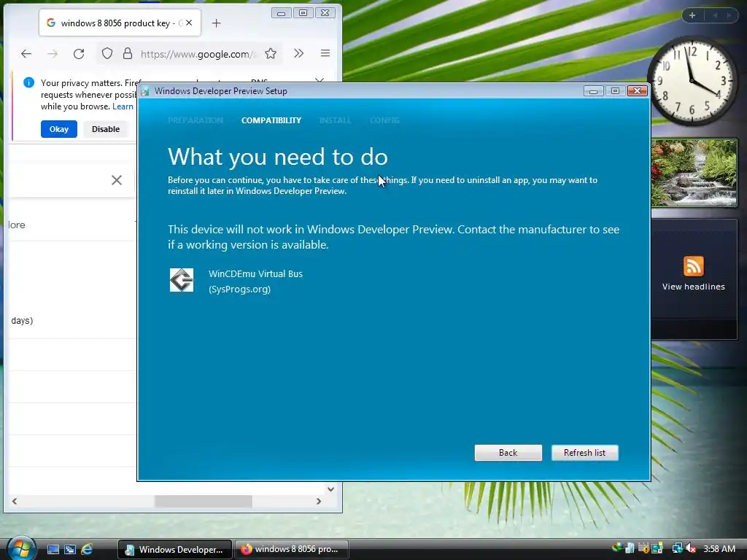Viewport: 747px width, 560px height.
Task: Open a new Firefox tab
Action: point(216,23)
